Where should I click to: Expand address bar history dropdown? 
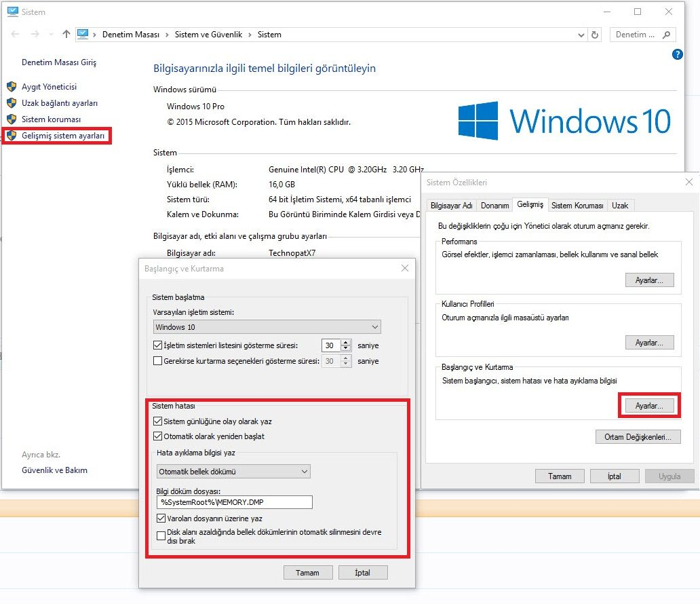pyautogui.click(x=581, y=35)
